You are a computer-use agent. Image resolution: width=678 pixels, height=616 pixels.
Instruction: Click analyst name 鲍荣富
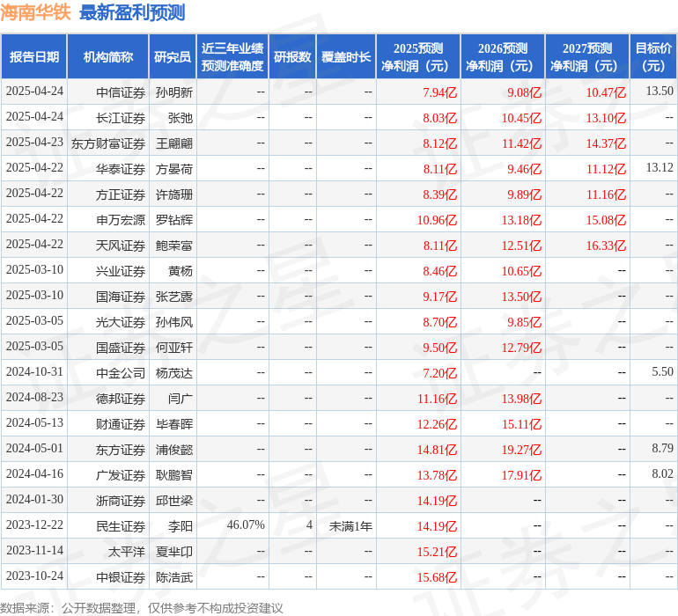pos(174,246)
